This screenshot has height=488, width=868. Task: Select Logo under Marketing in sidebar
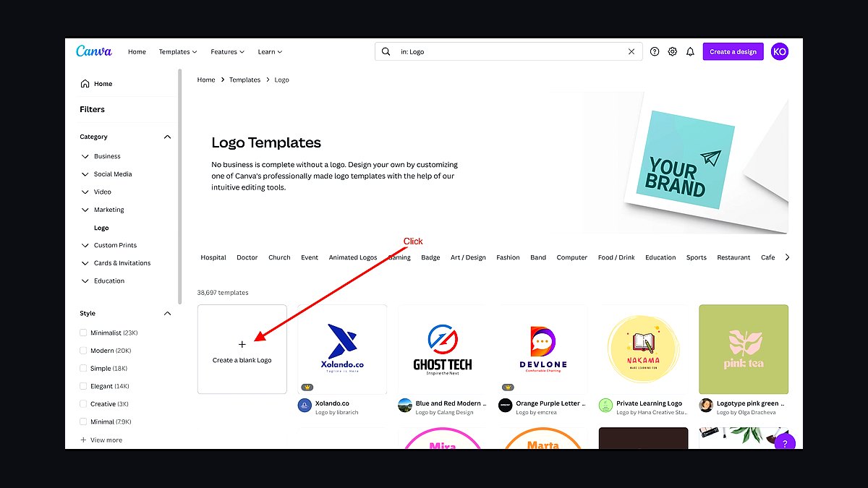101,228
